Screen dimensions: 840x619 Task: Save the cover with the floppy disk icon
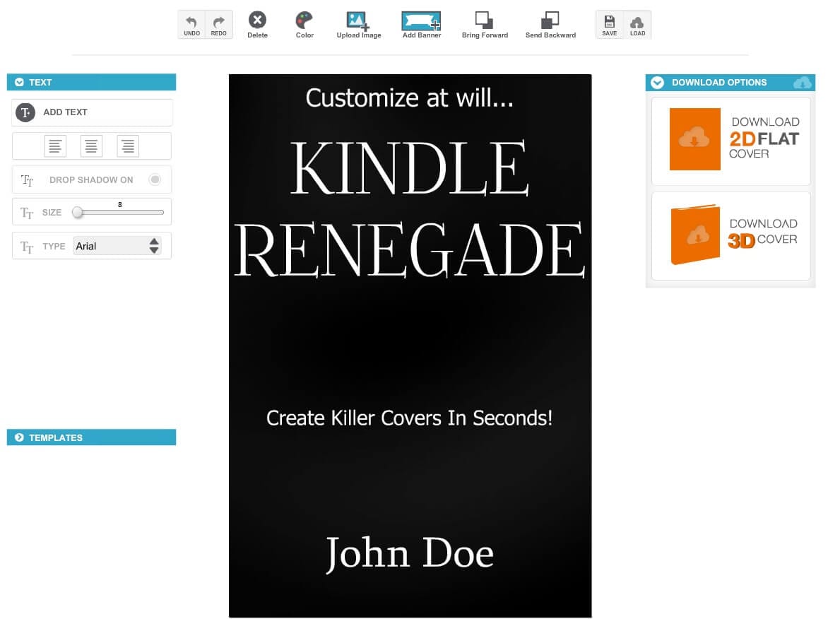coord(610,25)
